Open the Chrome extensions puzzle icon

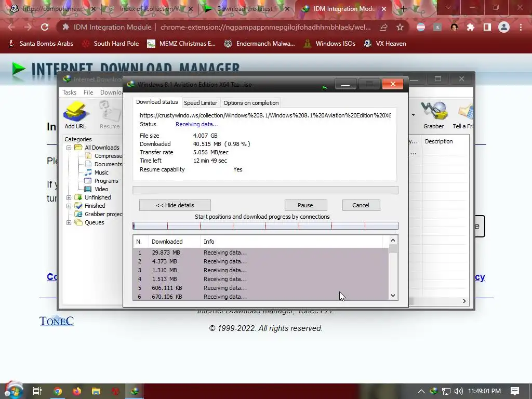[x=470, y=27]
